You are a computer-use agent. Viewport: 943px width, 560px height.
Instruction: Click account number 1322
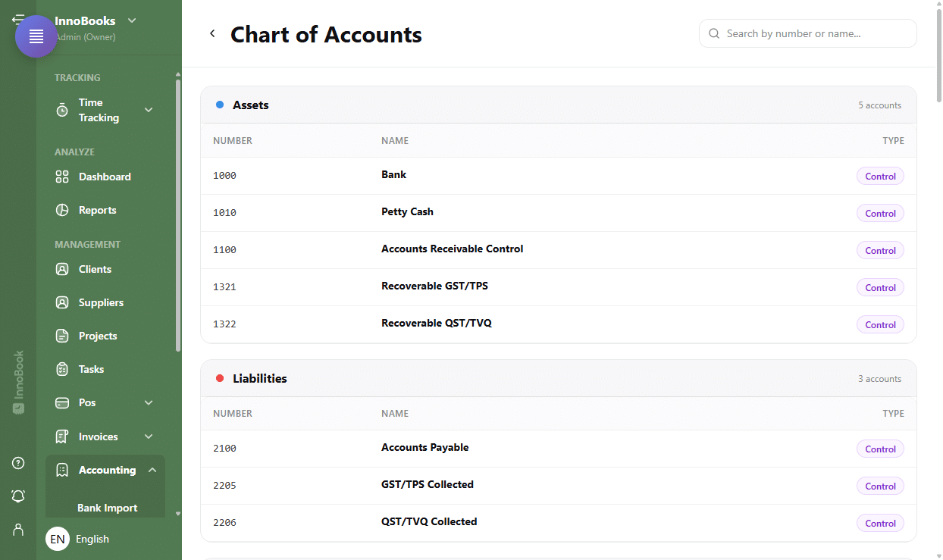tap(224, 324)
